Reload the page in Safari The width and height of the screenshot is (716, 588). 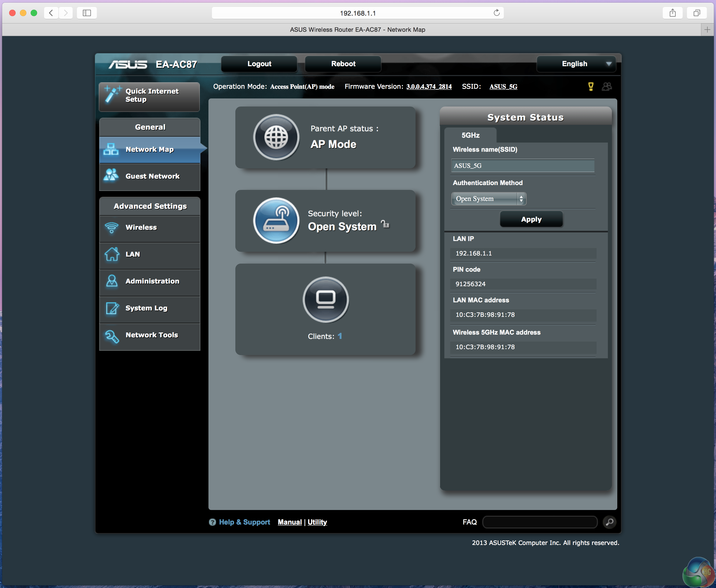(497, 13)
